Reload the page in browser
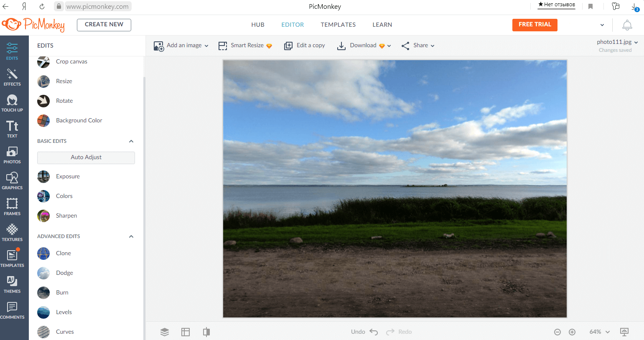644x340 pixels. (42, 7)
